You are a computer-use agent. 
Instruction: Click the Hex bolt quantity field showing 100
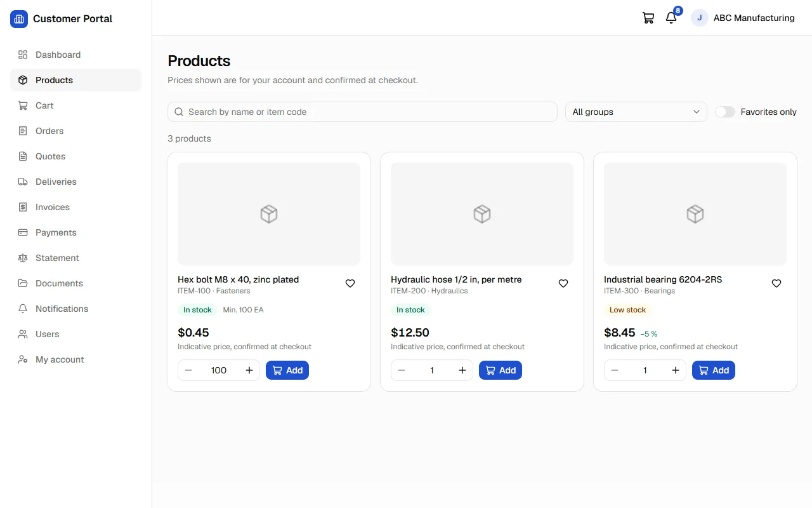tap(219, 370)
